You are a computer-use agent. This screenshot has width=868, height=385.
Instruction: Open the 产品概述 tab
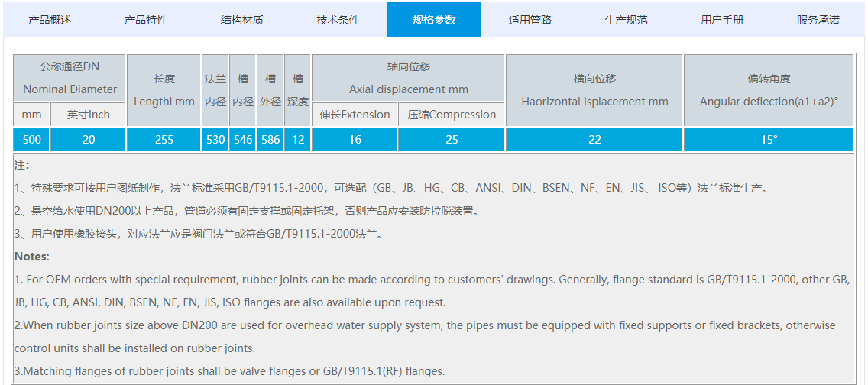(50, 20)
